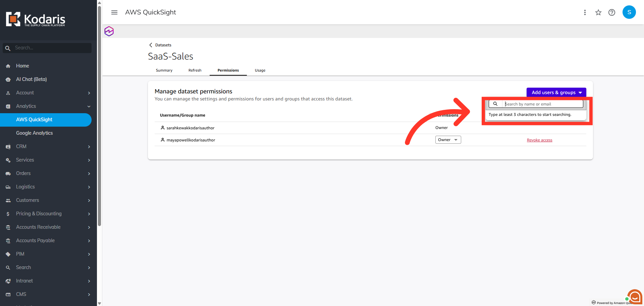The image size is (644, 306).
Task: Open the Add users & groups dropdown
Action: (x=556, y=92)
